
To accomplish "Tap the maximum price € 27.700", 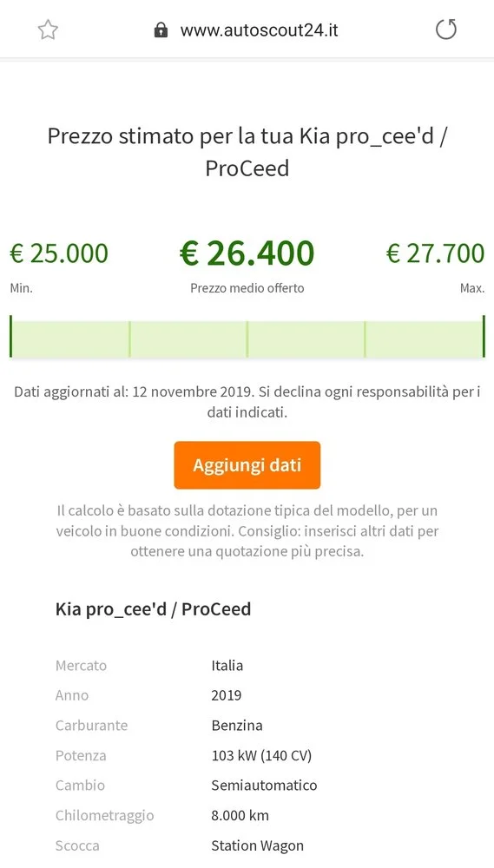I will (435, 253).
